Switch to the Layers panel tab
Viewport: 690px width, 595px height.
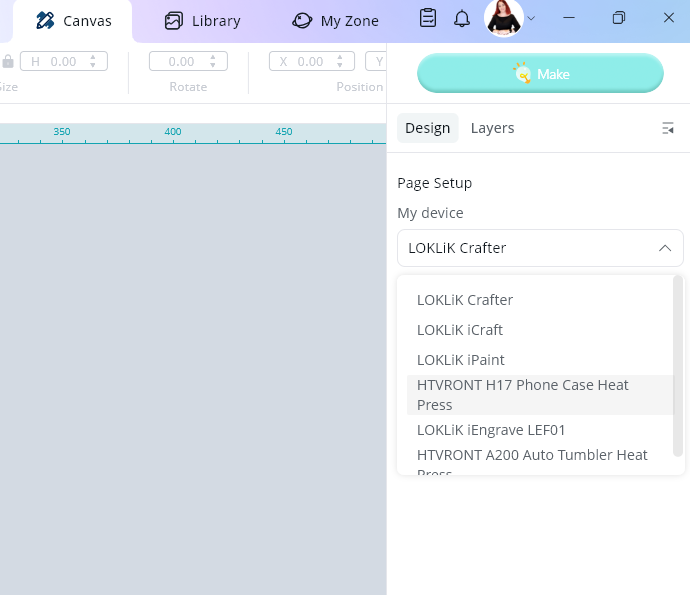click(492, 128)
